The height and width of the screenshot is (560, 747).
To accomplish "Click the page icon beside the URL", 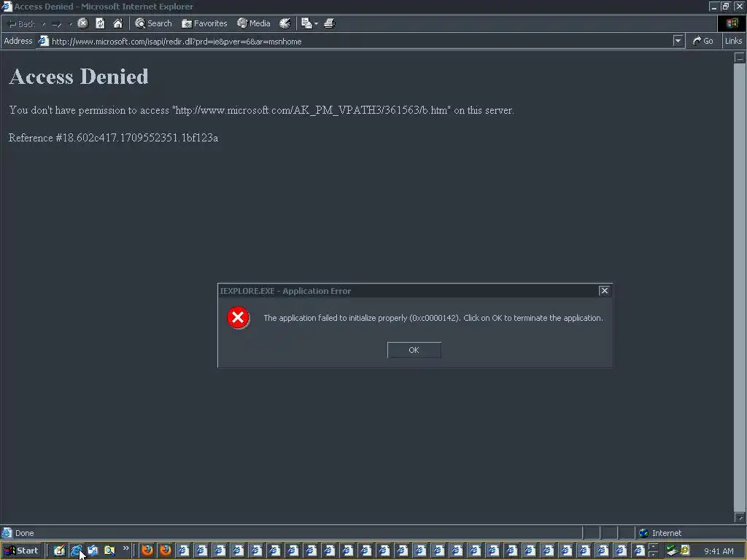I will point(43,41).
